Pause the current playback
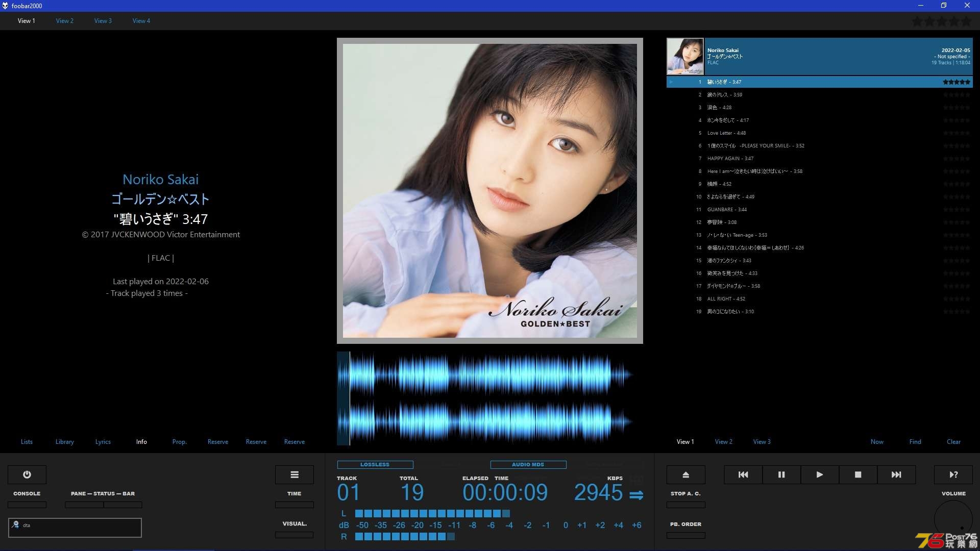Image resolution: width=980 pixels, height=551 pixels. [x=781, y=474]
